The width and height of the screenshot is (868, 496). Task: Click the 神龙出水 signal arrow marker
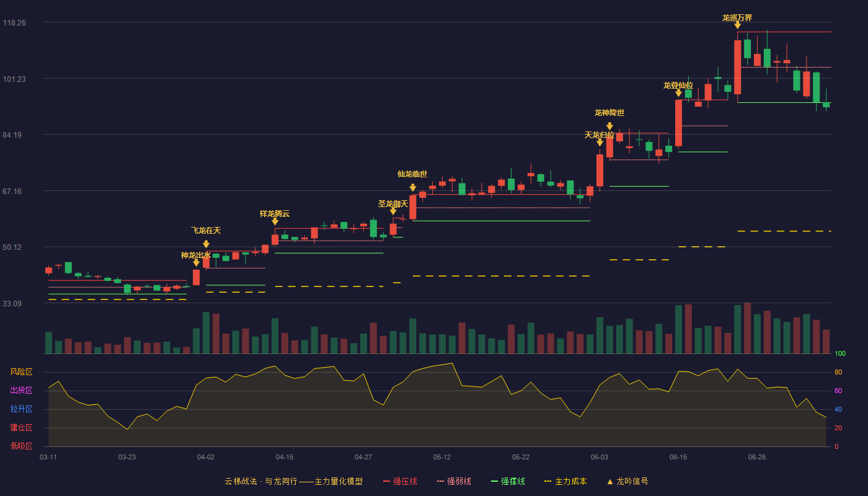(x=197, y=263)
